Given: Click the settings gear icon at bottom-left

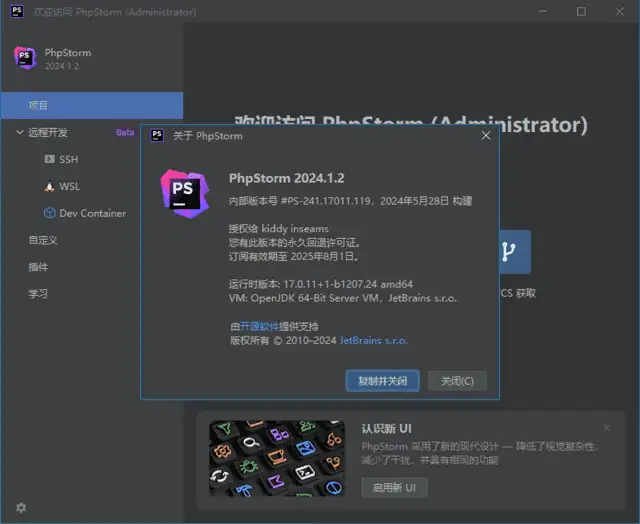Looking at the screenshot, I should [21, 508].
